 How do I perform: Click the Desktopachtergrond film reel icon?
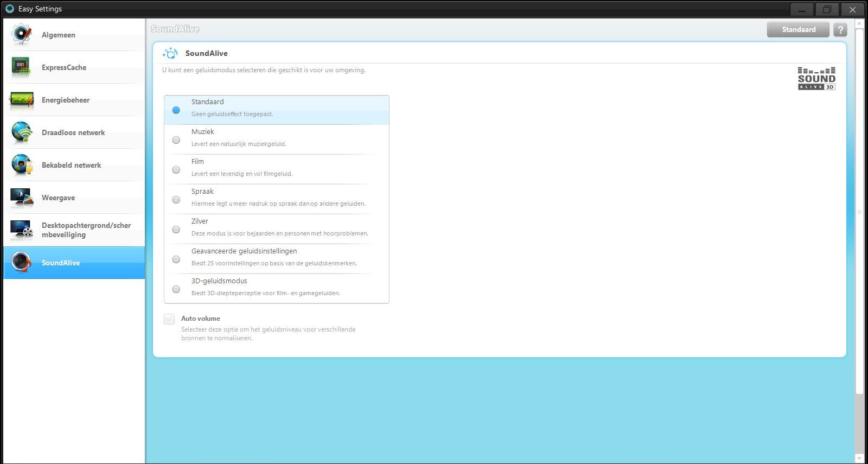pos(22,230)
